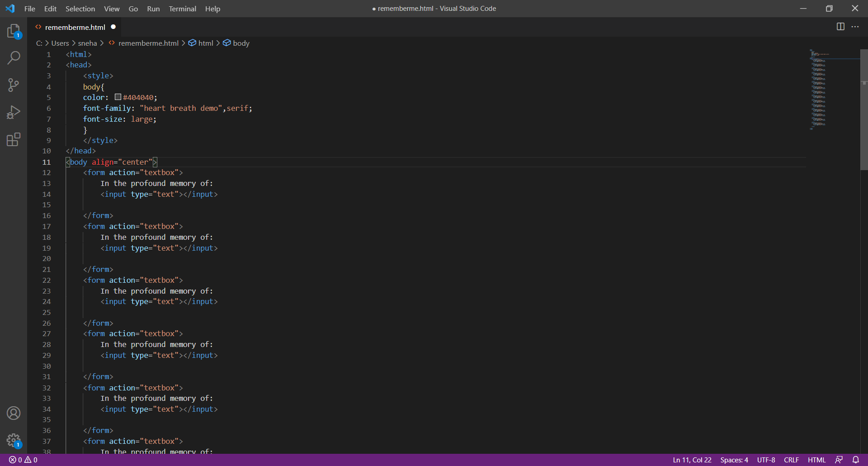Click the align="center" attribute on line 11
The image size is (868, 466).
tap(122, 162)
